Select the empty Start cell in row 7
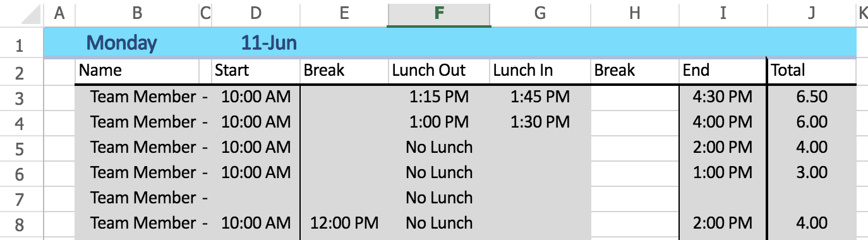868x240 pixels. pyautogui.click(x=256, y=198)
